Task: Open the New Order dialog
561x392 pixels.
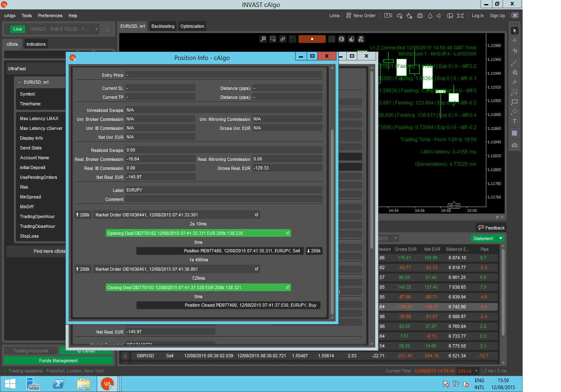Action: point(361,16)
